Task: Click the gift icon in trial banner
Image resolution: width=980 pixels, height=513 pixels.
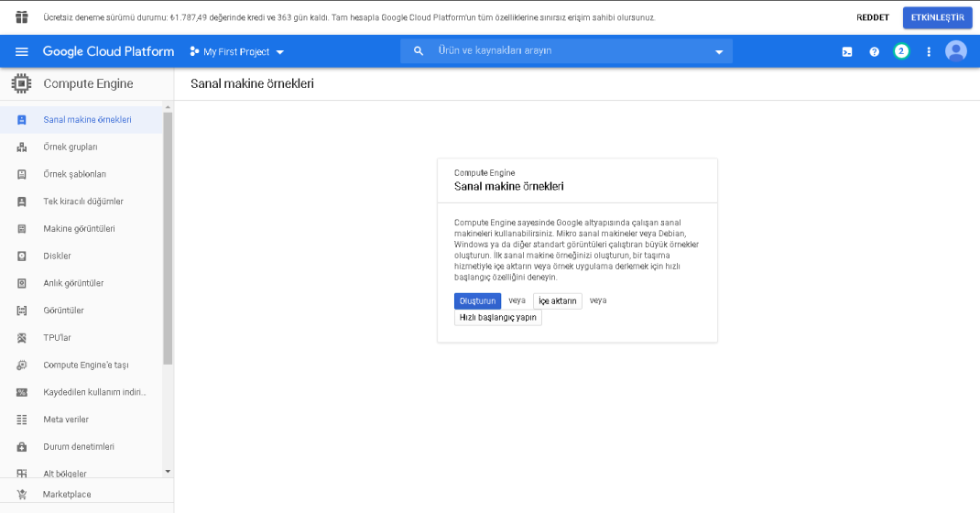Action: tap(22, 17)
